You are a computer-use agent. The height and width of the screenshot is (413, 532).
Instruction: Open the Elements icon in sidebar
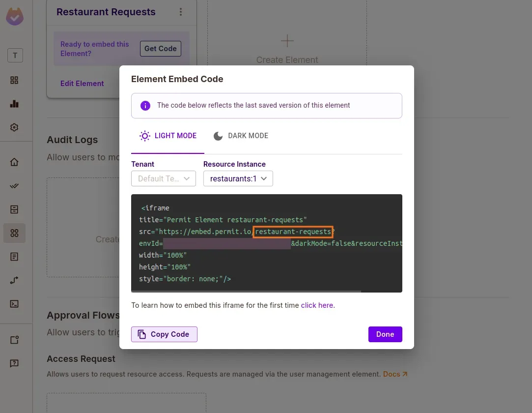pos(14,233)
